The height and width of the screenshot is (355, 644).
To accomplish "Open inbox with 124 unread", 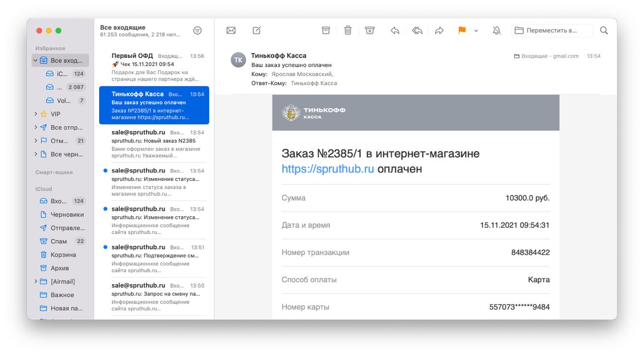I will click(65, 74).
